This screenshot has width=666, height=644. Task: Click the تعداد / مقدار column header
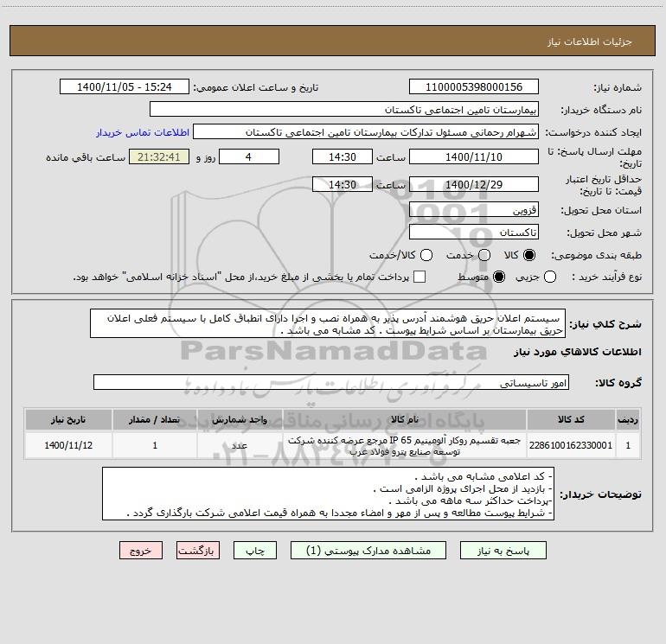[155, 419]
